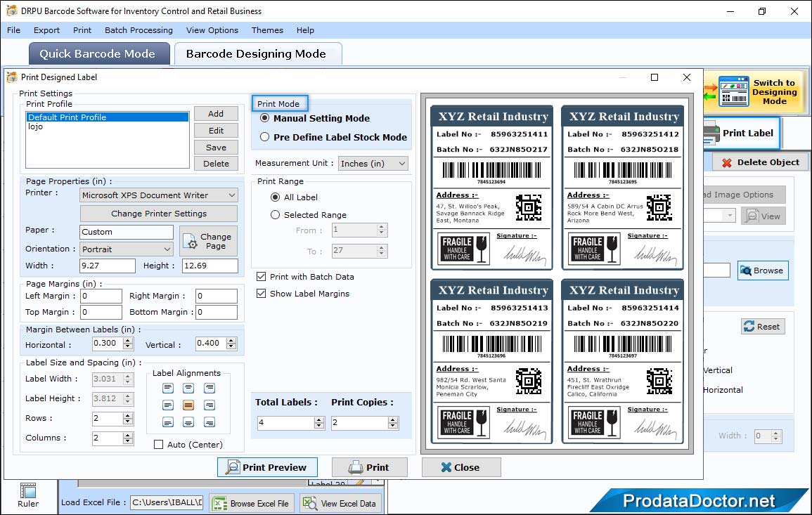Click page Width input field

click(x=107, y=266)
